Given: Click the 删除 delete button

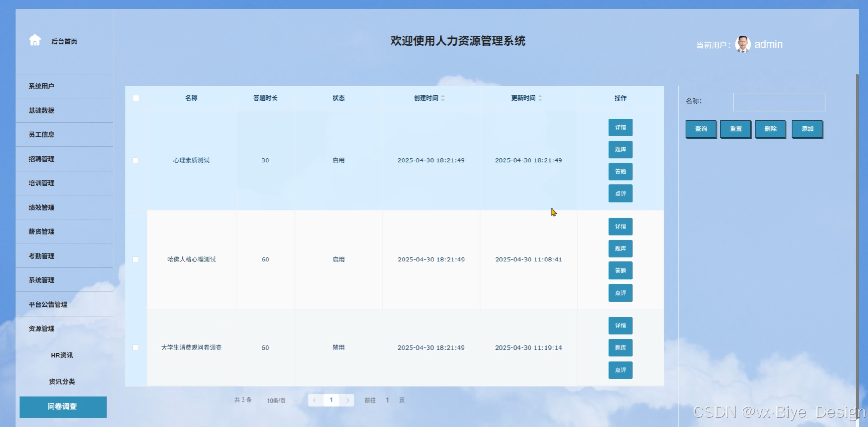Looking at the screenshot, I should click(770, 129).
